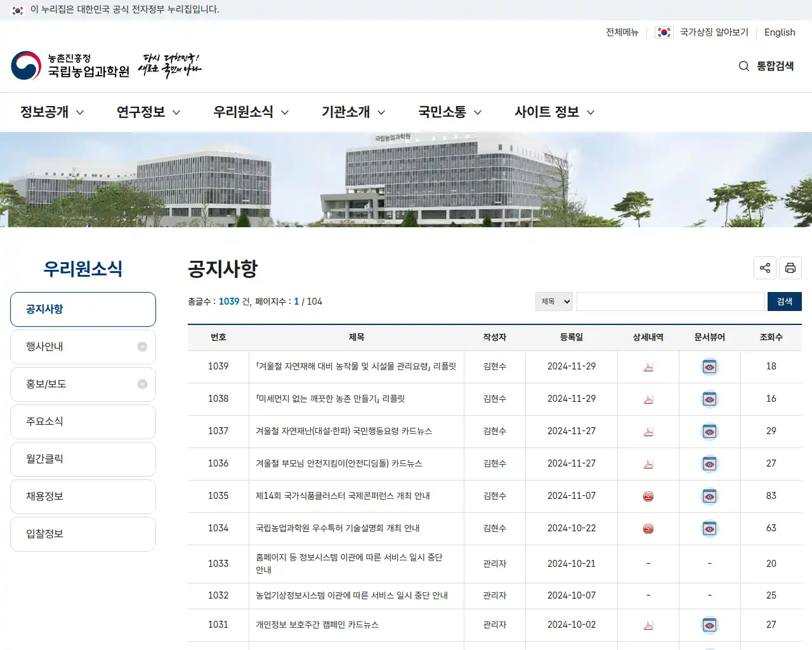Click the 국립농업과학원 logo
The width and height of the screenshot is (812, 650).
pyautogui.click(x=70, y=65)
